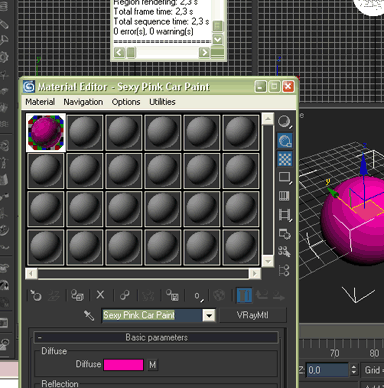This screenshot has width=384, height=388.
Task: Click the 'Total sequence time: 2,3 s' line
Action: (161, 21)
